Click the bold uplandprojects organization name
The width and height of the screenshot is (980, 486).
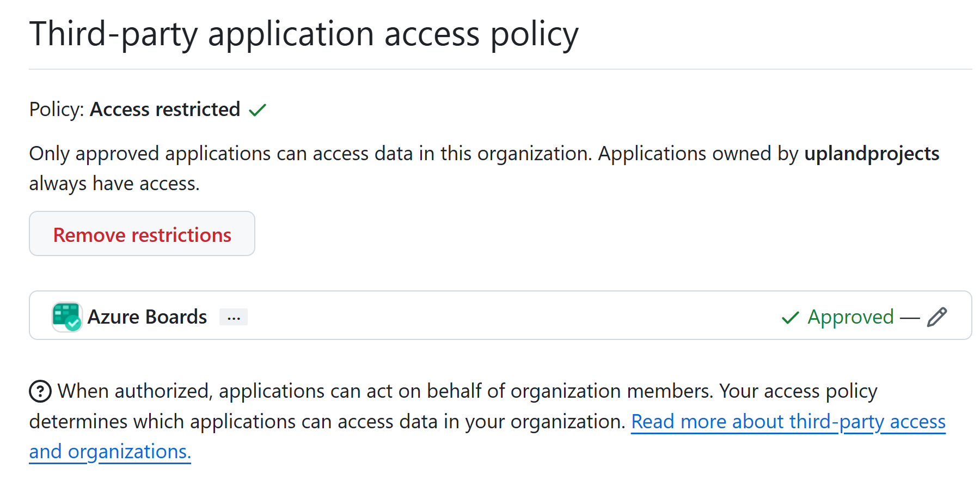[x=872, y=154]
